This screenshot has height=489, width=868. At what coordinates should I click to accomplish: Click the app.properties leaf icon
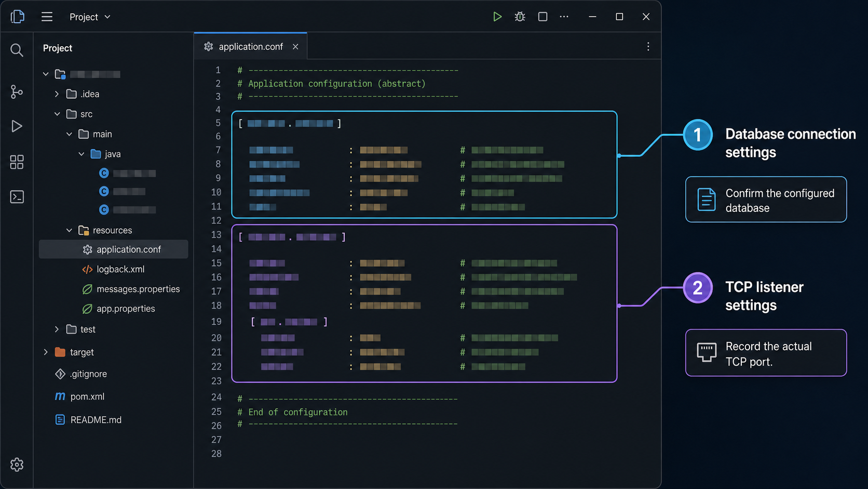(x=87, y=309)
